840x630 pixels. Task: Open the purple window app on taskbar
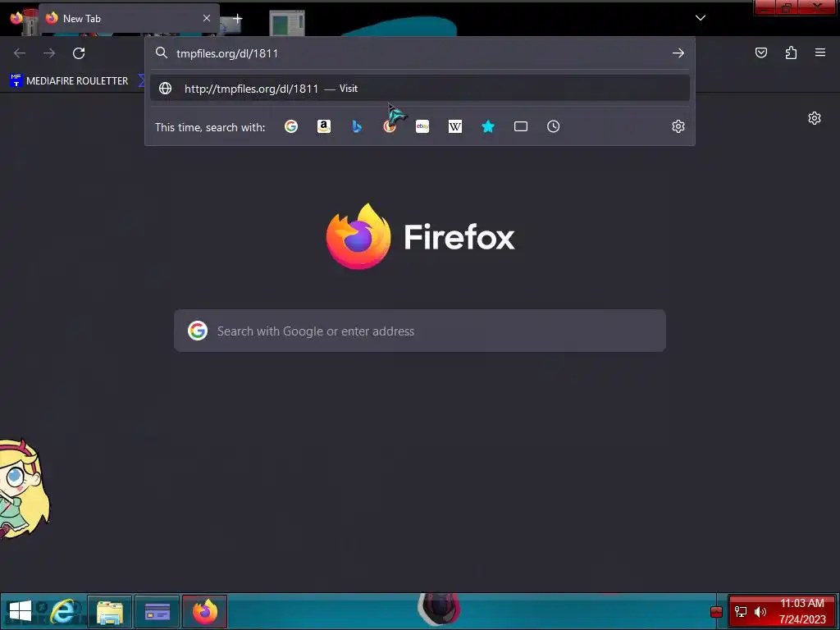click(157, 611)
